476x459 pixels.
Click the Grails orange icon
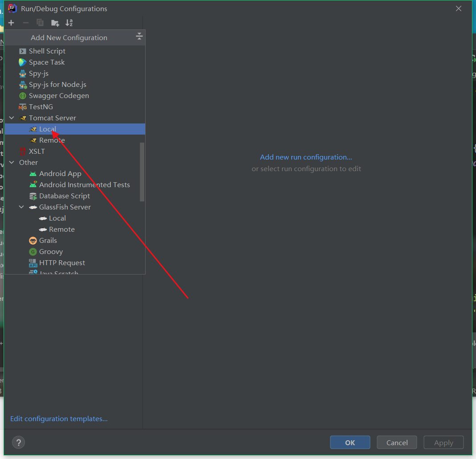(33, 241)
